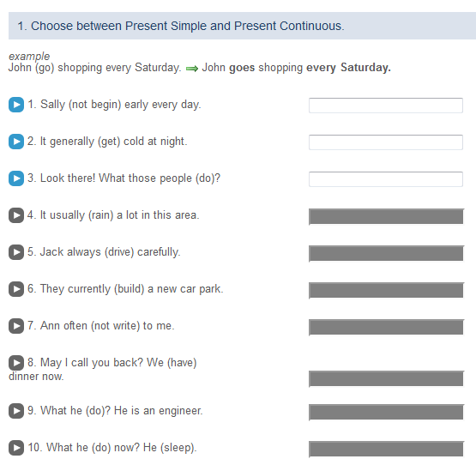This screenshot has height=471, width=476.
Task: Click the gray play icon for sentence 6
Action: pos(16,289)
